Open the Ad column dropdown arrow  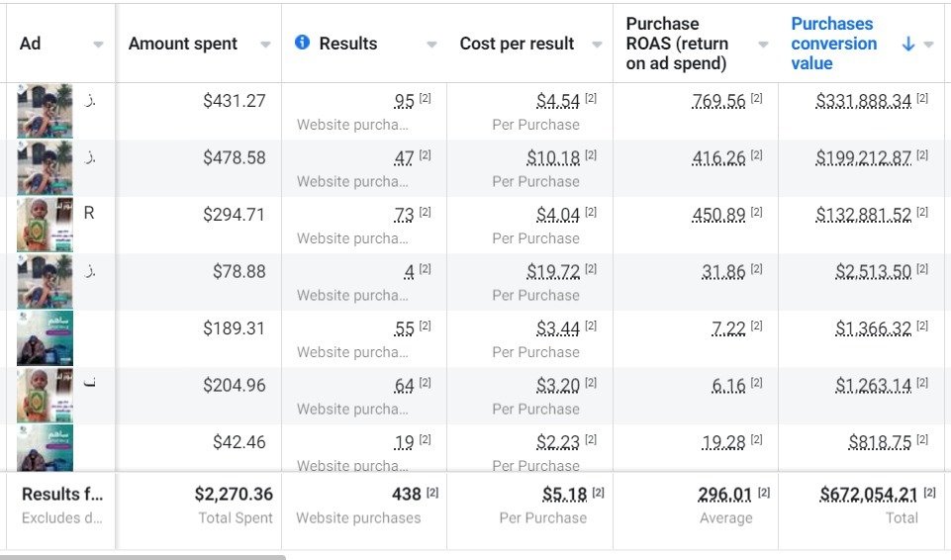(x=98, y=45)
